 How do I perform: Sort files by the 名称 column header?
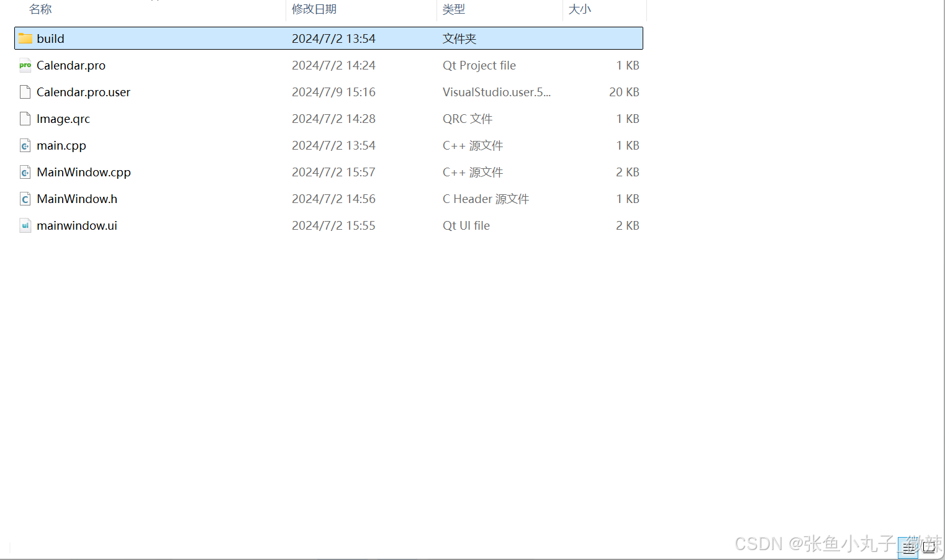click(x=40, y=9)
